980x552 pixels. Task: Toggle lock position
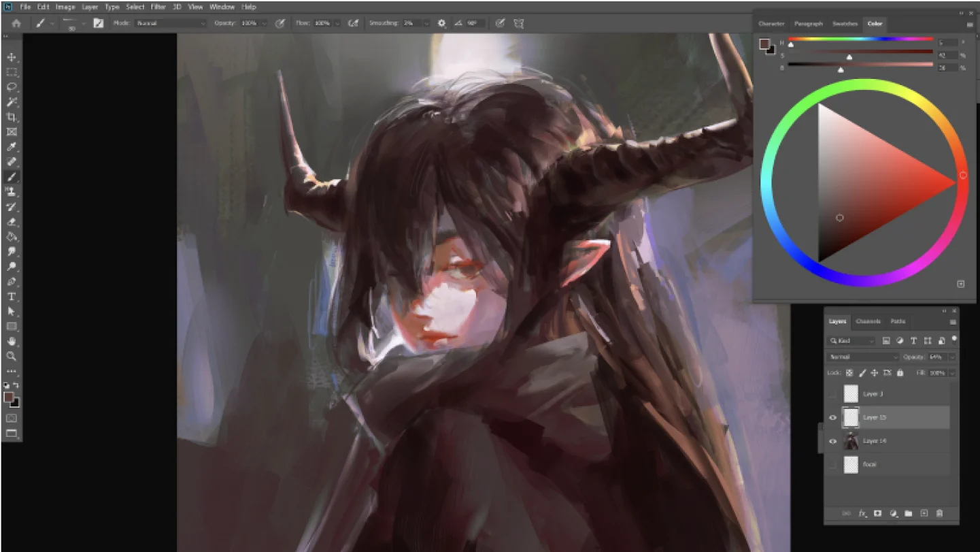coord(875,373)
